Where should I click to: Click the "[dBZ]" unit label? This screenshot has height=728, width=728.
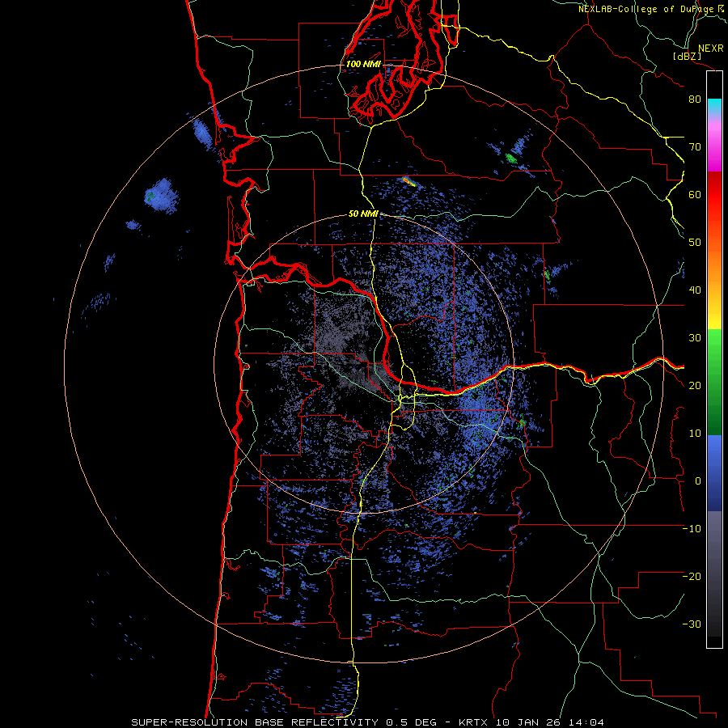(687, 56)
